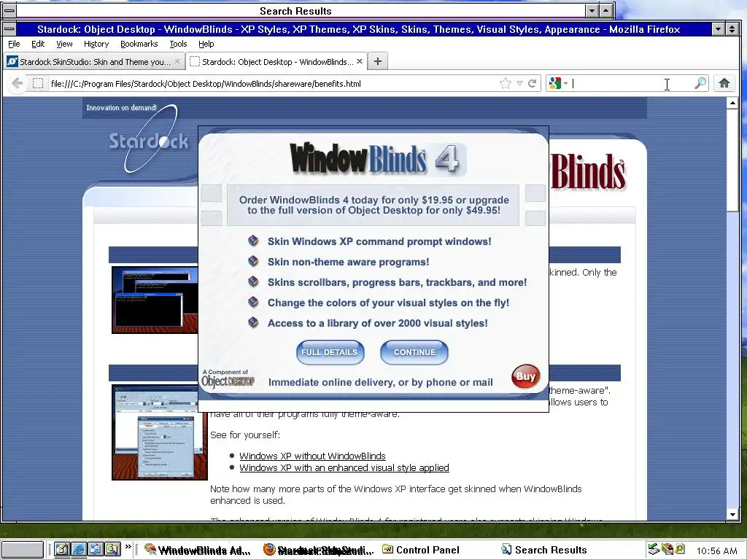Open a new tab with the plus button
Image resolution: width=747 pixels, height=560 pixels.
[x=377, y=61]
